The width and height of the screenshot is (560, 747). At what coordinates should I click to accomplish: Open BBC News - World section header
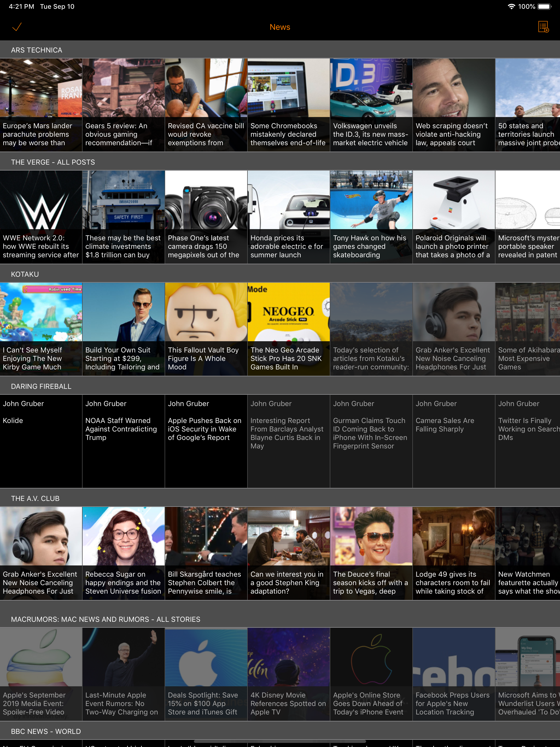click(46, 731)
